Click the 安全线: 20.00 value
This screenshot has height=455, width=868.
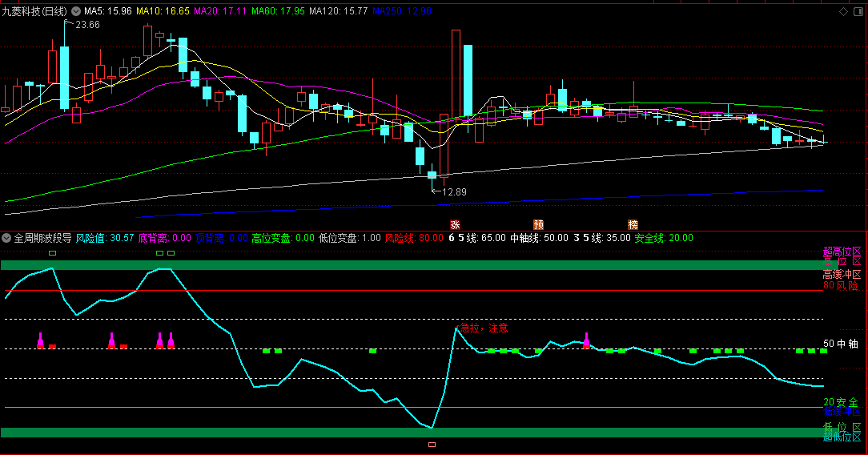(x=664, y=238)
